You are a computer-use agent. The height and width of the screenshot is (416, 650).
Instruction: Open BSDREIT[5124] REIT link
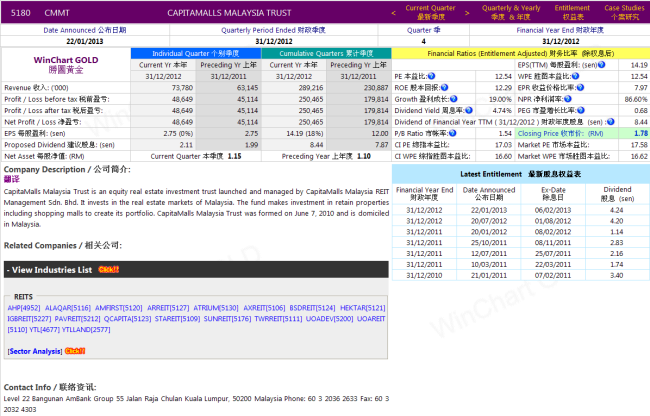click(x=312, y=308)
